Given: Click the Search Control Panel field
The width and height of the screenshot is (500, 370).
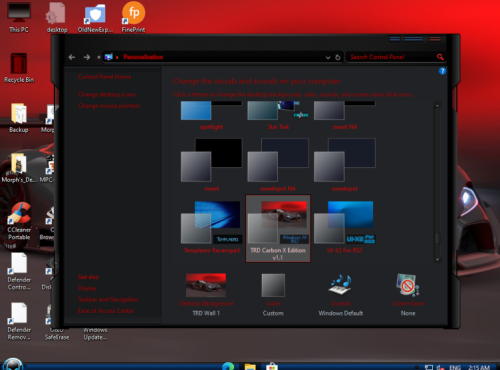Looking at the screenshot, I should click(x=392, y=57).
